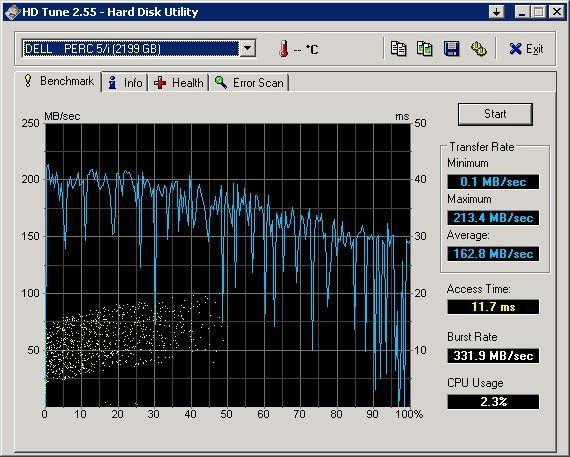
Task: Open the Info tab
Action: pyautogui.click(x=125, y=83)
